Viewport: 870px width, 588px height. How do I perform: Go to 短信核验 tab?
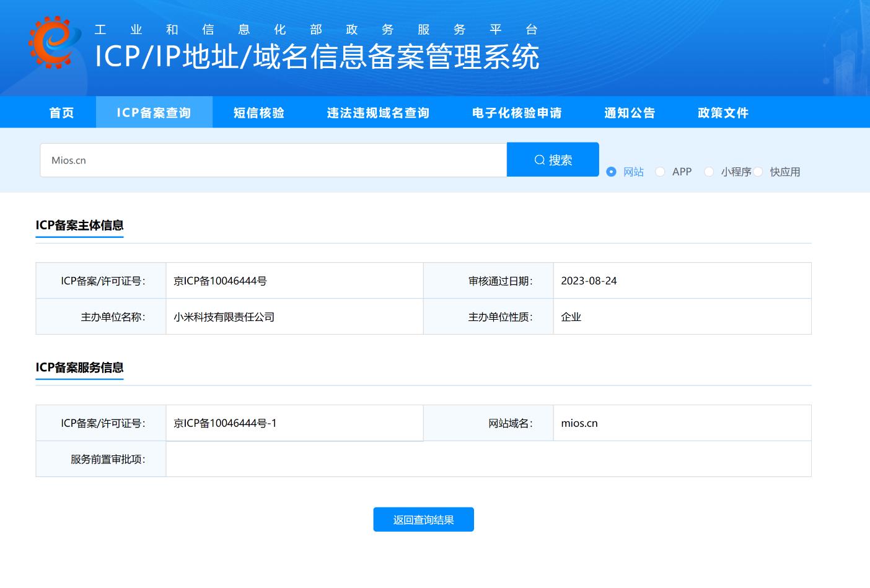[259, 113]
